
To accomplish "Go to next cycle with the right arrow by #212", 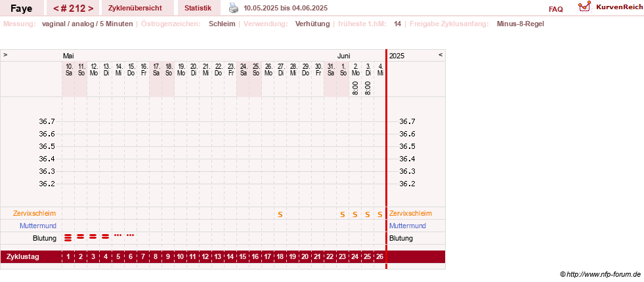I will click(x=91, y=9).
